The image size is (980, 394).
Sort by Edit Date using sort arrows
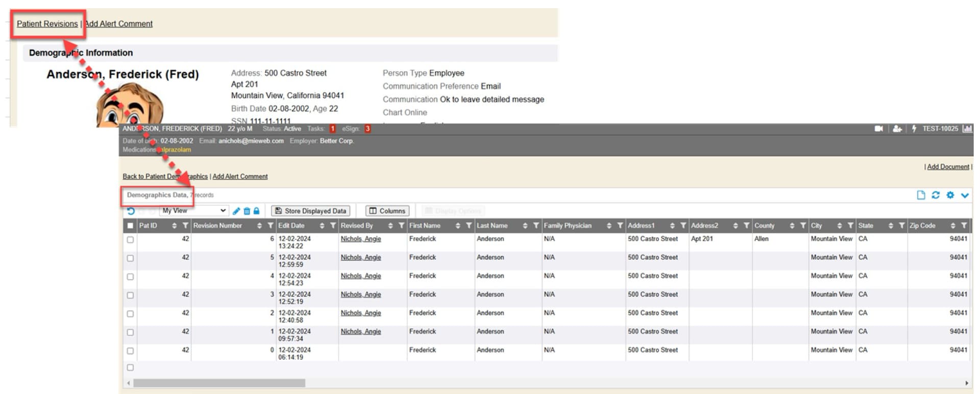click(x=322, y=225)
